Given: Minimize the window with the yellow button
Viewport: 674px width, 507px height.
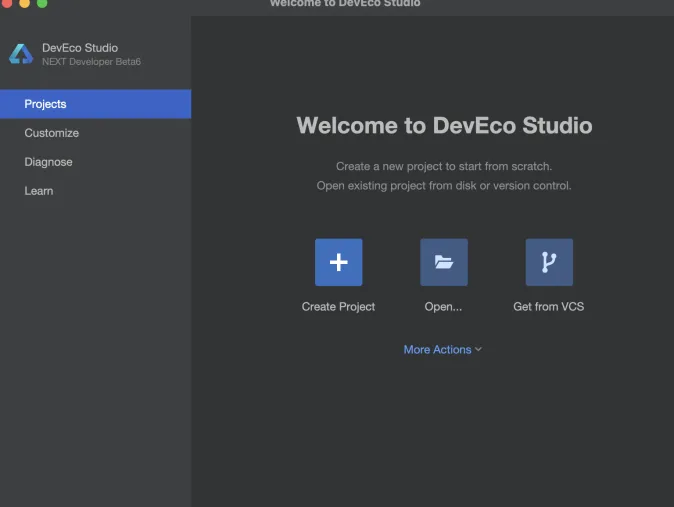Looking at the screenshot, I should click(x=24, y=3).
